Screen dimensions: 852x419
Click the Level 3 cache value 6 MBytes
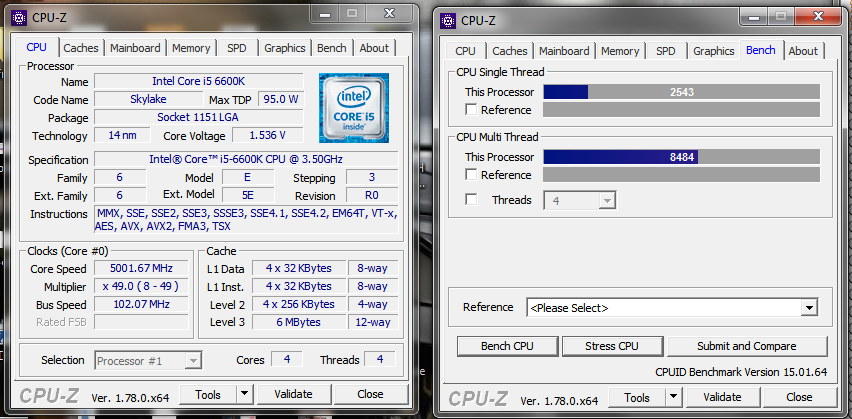pyautogui.click(x=298, y=322)
